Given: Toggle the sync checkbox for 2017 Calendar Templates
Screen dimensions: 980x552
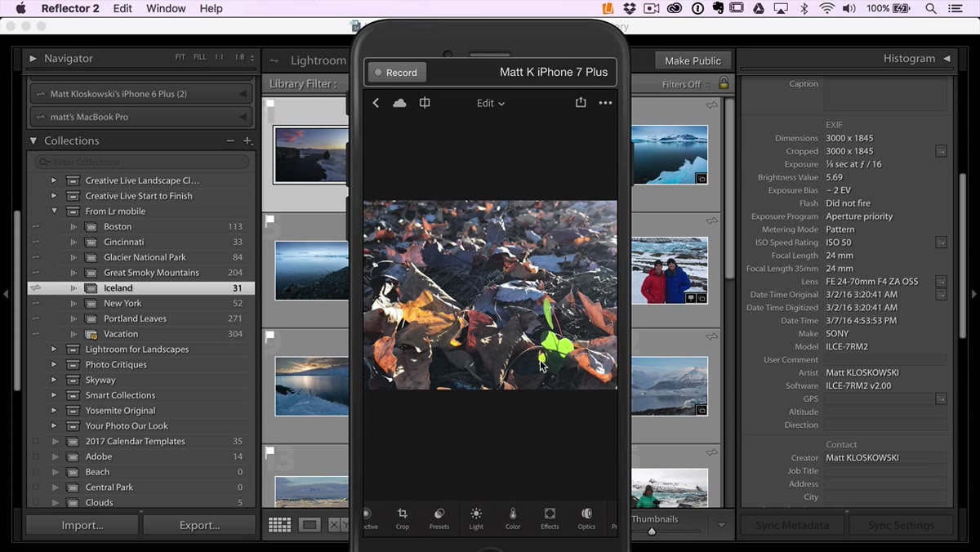Looking at the screenshot, I should tap(35, 442).
